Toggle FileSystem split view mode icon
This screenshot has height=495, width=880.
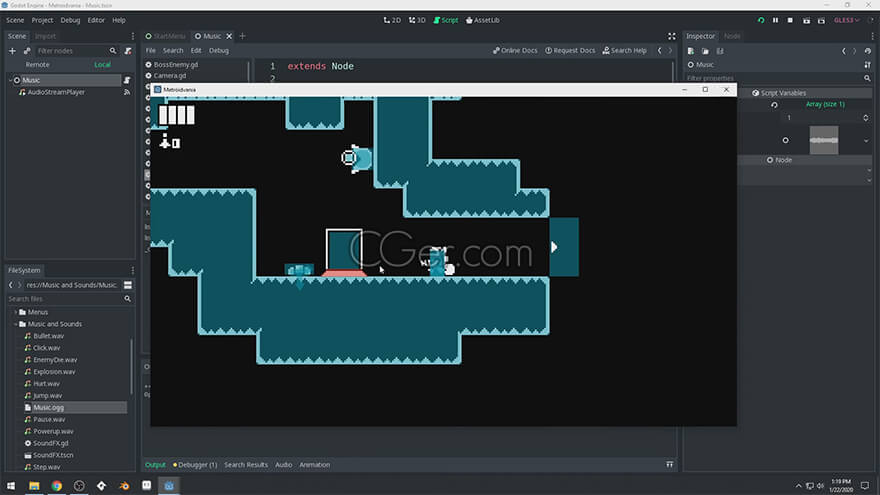click(128, 285)
